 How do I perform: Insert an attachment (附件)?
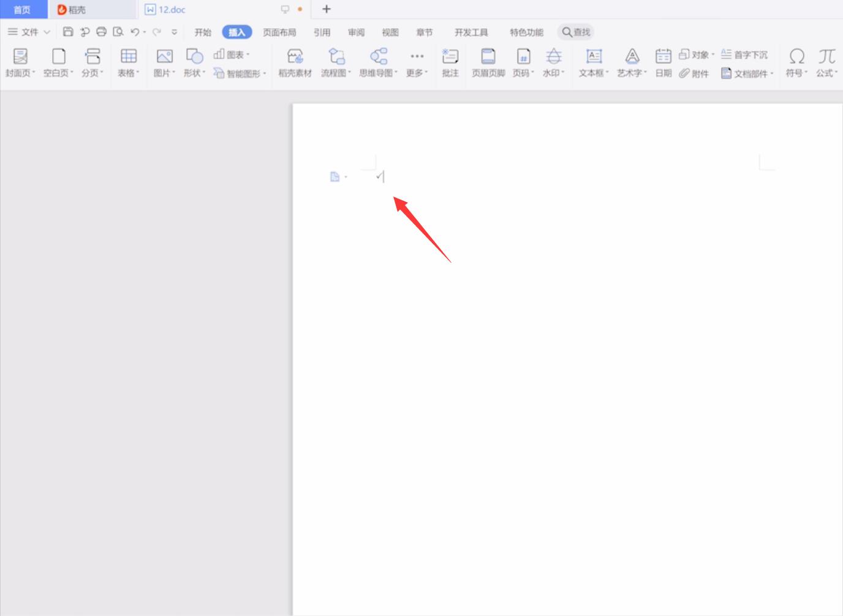click(x=694, y=73)
